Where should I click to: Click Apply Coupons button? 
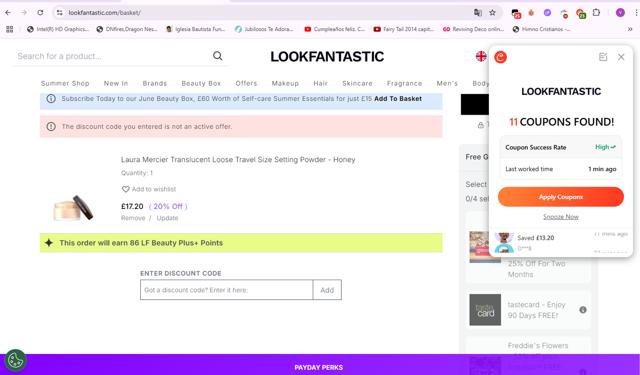[561, 197]
